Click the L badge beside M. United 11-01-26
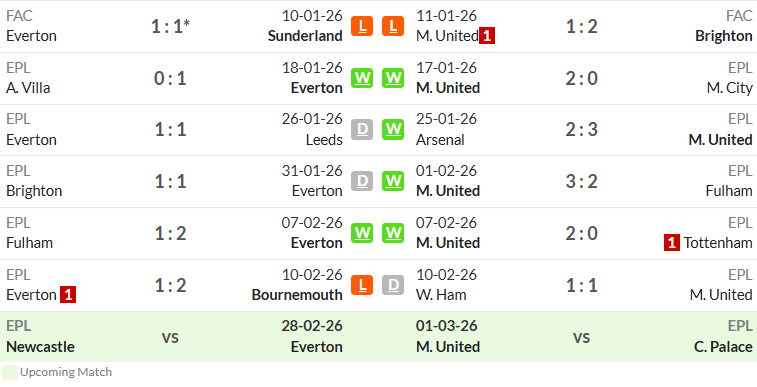This screenshot has height=387, width=757. pyautogui.click(x=393, y=26)
